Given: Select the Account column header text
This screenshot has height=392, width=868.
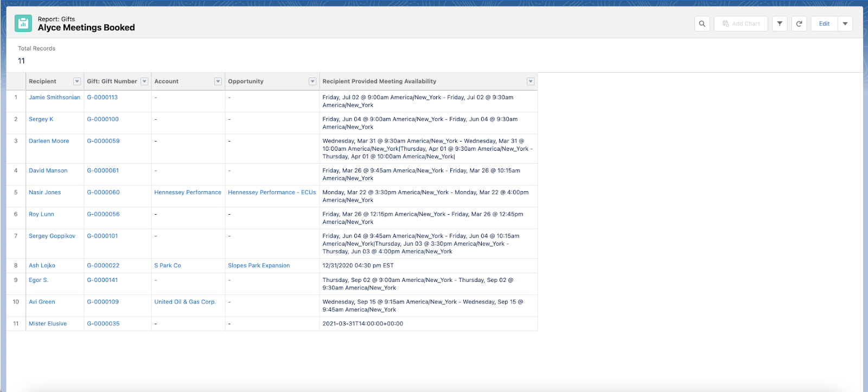Looking at the screenshot, I should 167,81.
